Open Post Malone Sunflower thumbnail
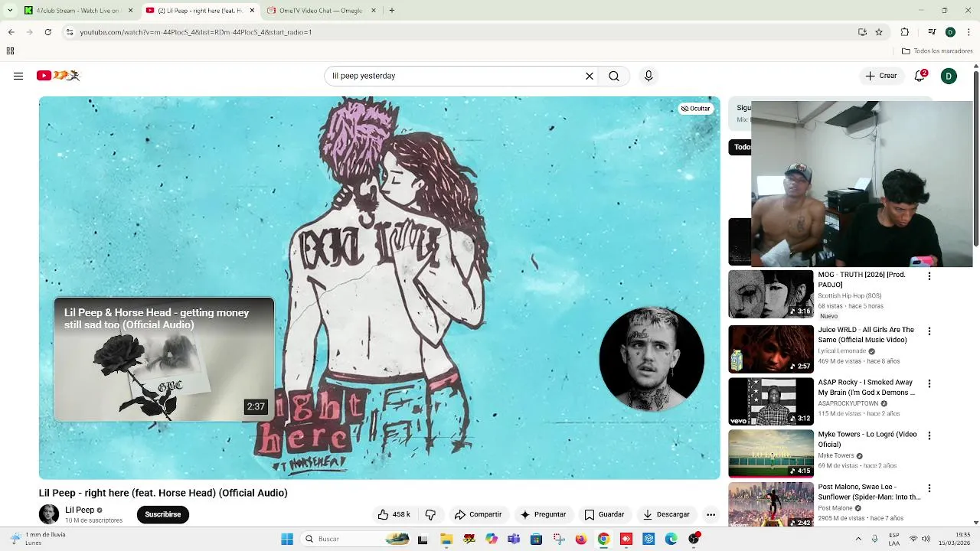980x551 pixels. pos(771,504)
